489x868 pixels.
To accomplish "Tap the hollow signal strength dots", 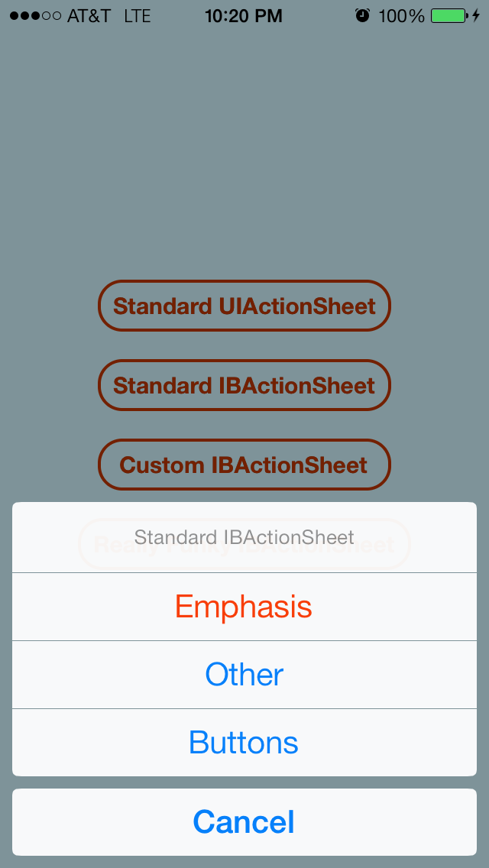I will click(x=51, y=16).
